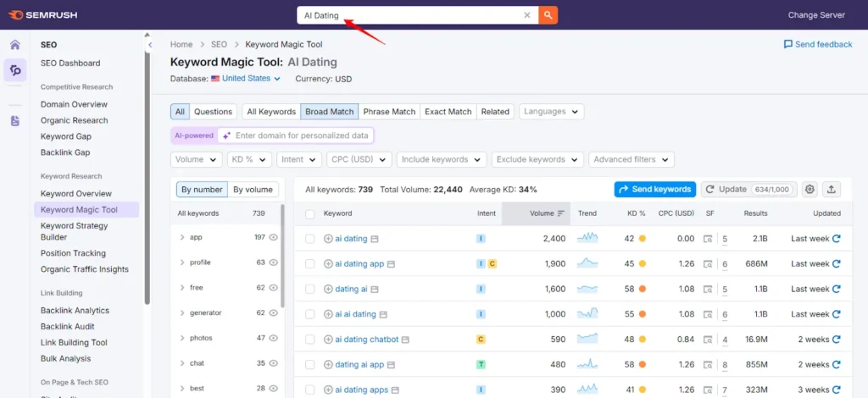
Task: View SERP features icon for 'dating ai'
Action: tap(708, 289)
